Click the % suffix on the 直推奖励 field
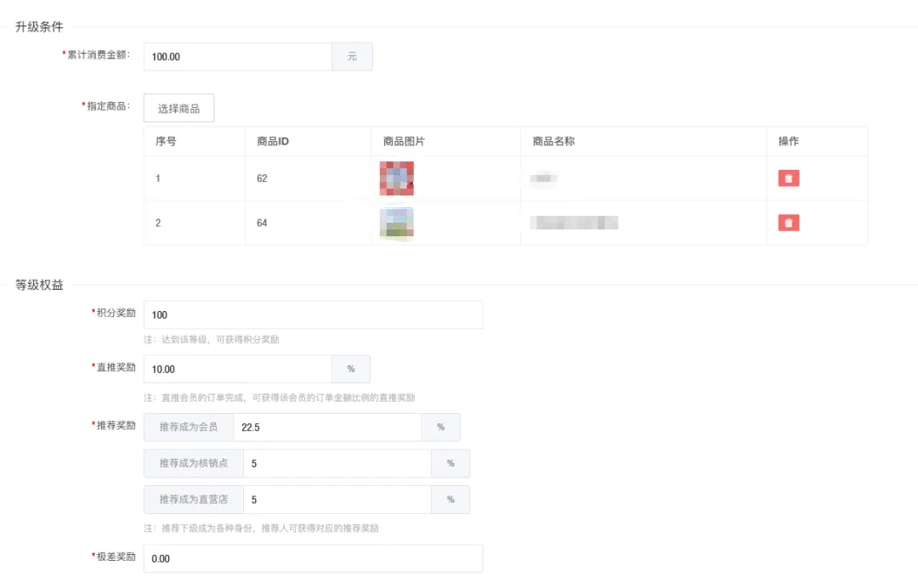This screenshot has height=588, width=918. point(352,369)
